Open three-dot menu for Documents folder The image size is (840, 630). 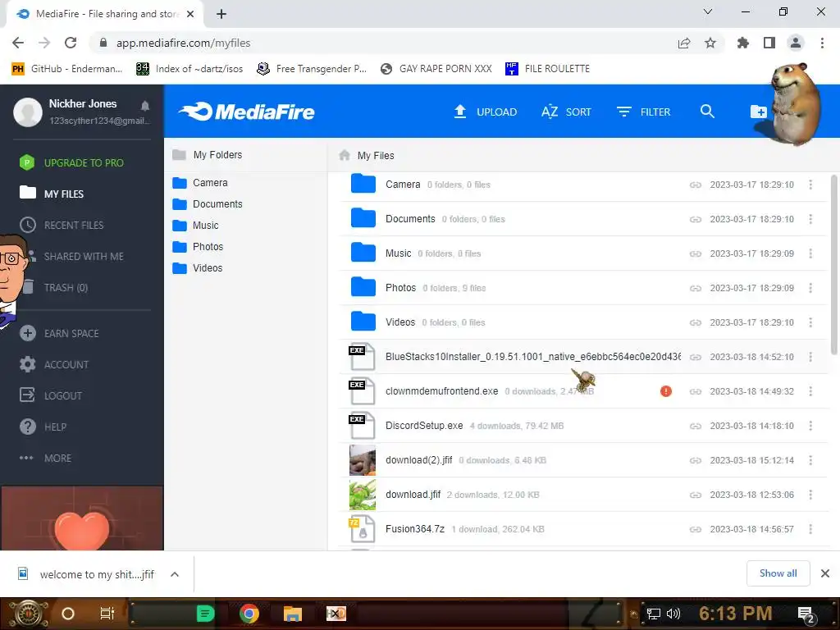[810, 219]
